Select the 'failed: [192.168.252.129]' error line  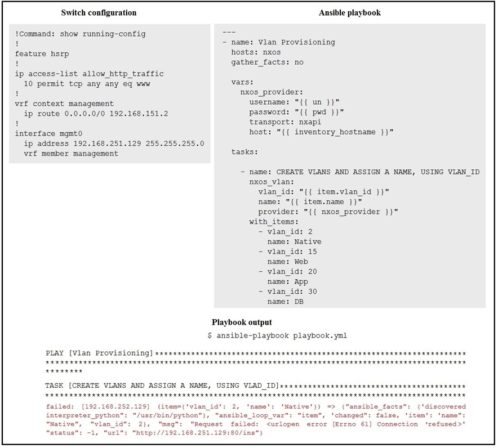pos(256,407)
